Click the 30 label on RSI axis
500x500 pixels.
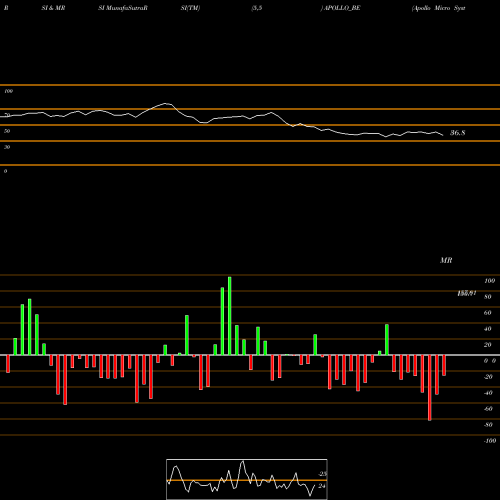click(x=7, y=147)
